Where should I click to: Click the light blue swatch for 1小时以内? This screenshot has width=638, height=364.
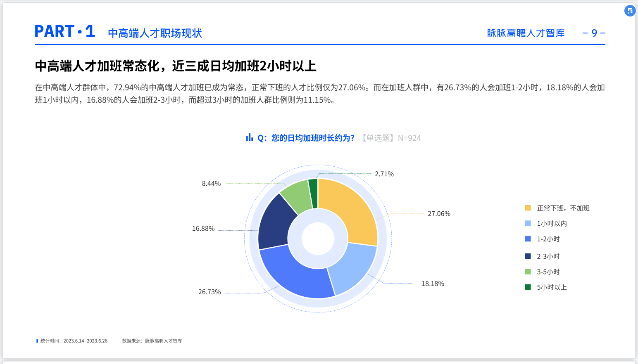(x=528, y=223)
